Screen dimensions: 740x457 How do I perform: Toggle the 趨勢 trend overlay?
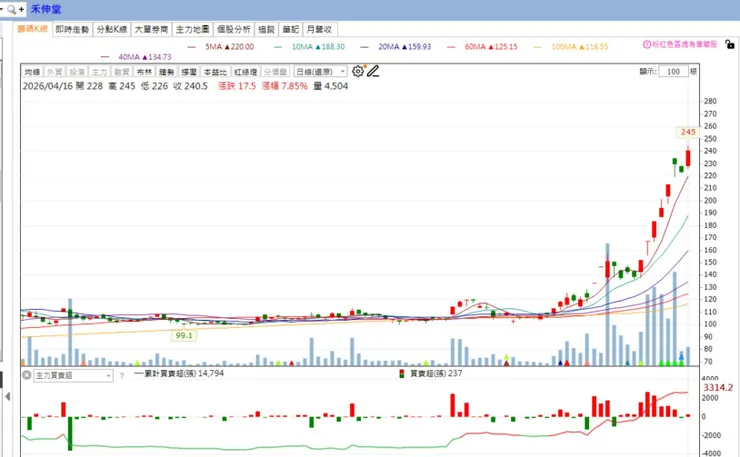[x=167, y=72]
